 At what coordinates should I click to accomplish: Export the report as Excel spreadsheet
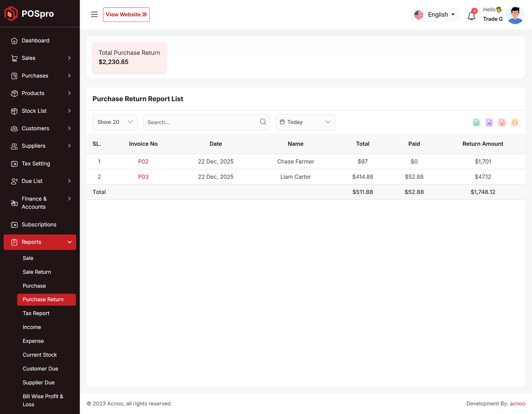click(489, 122)
